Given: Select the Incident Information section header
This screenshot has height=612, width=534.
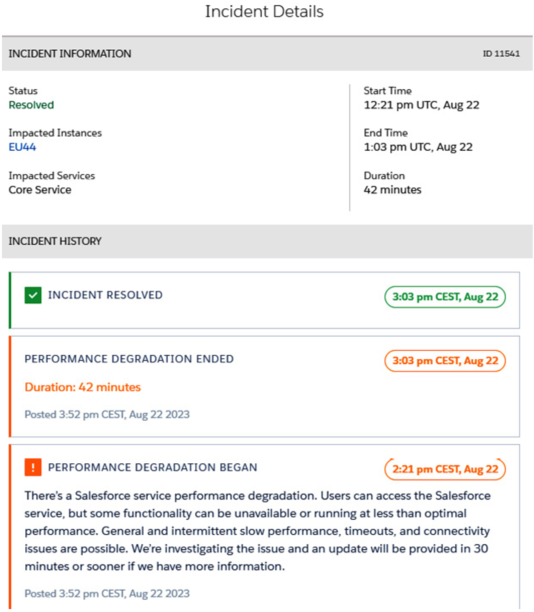Looking at the screenshot, I should tap(267, 53).
